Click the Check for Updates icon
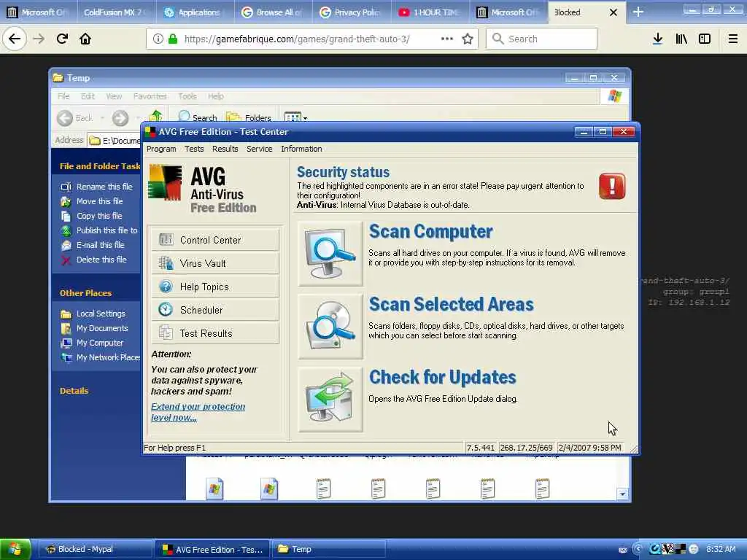 330,400
